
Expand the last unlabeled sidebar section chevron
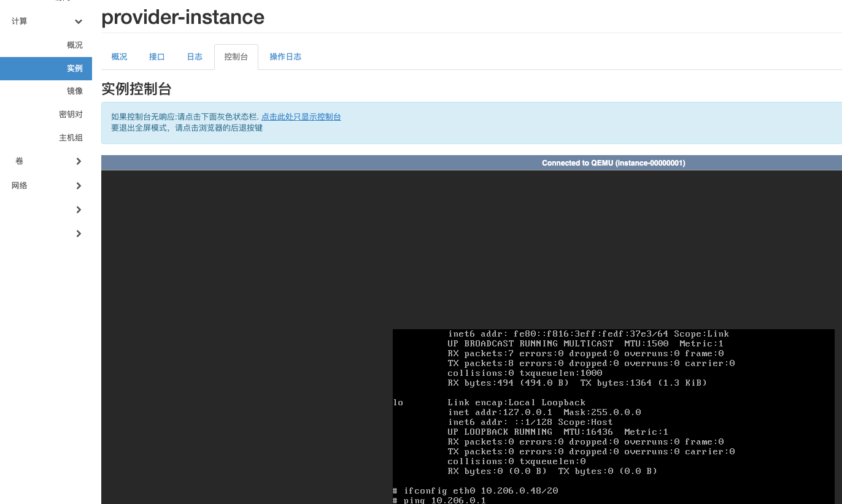point(79,234)
